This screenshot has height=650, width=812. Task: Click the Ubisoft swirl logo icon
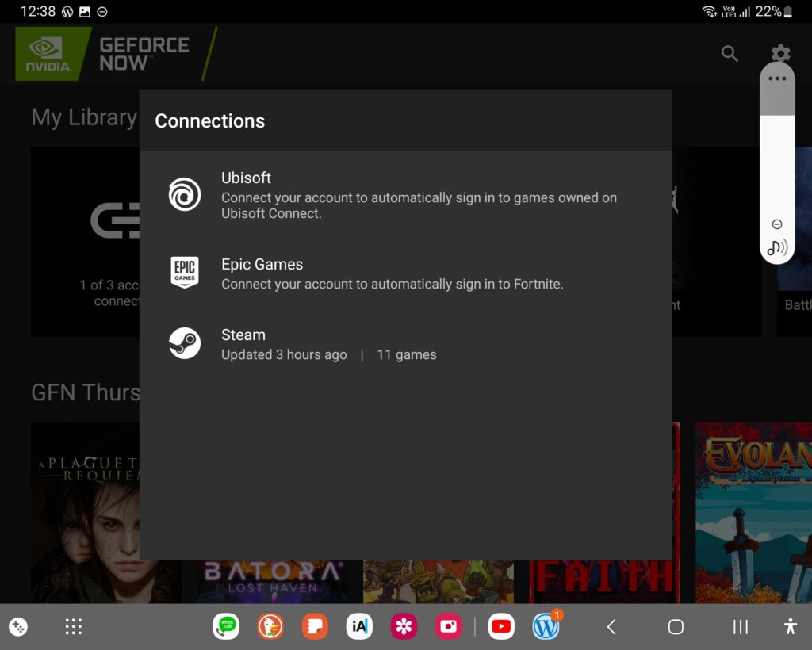point(185,194)
